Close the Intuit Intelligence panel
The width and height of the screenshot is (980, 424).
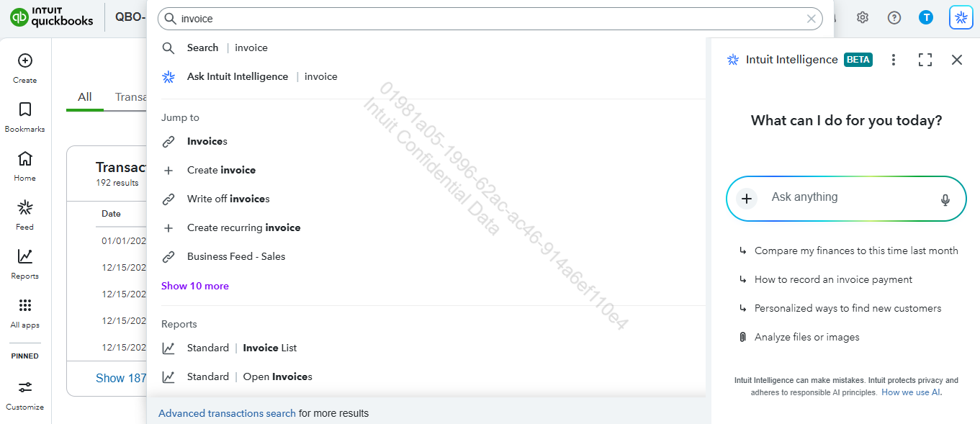tap(957, 60)
